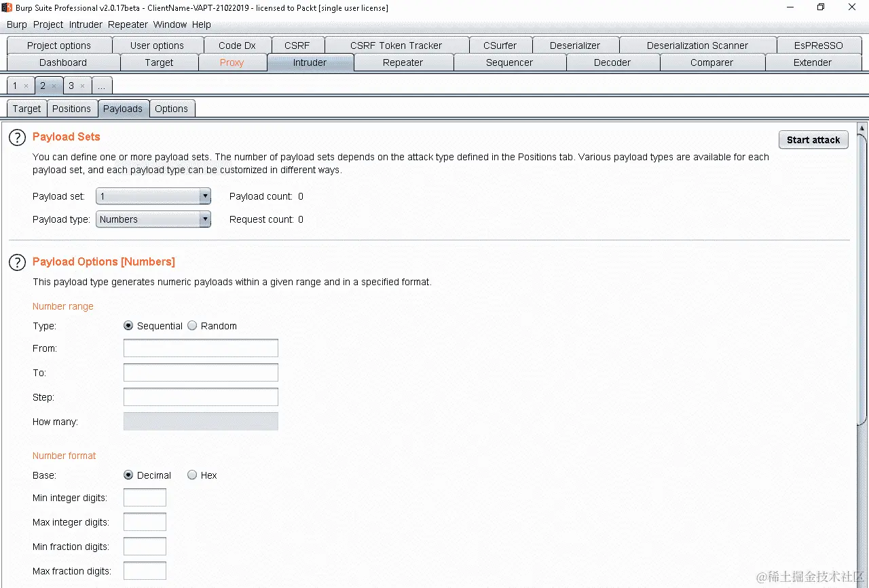Focus the From number field
The image size is (869, 588).
pyautogui.click(x=201, y=348)
